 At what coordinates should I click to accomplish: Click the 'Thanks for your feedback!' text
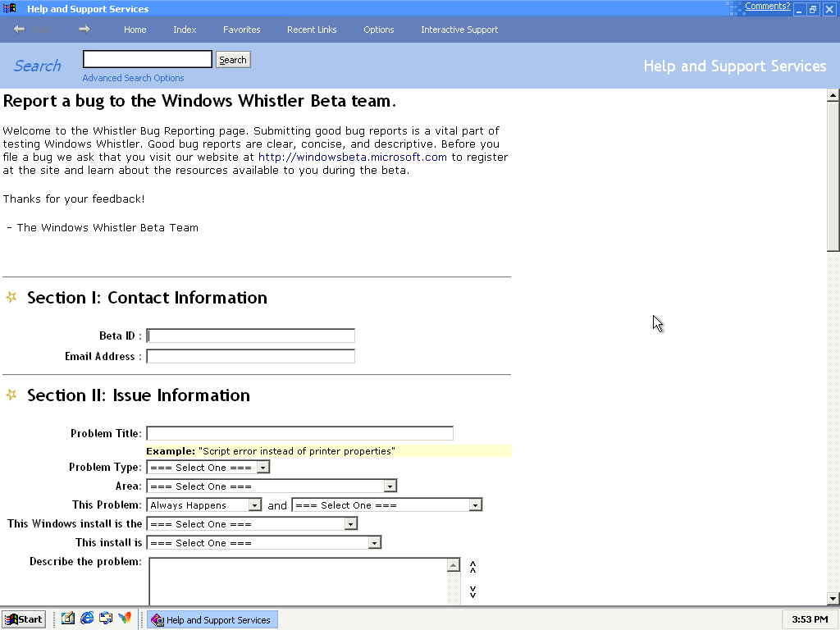pyautogui.click(x=74, y=199)
